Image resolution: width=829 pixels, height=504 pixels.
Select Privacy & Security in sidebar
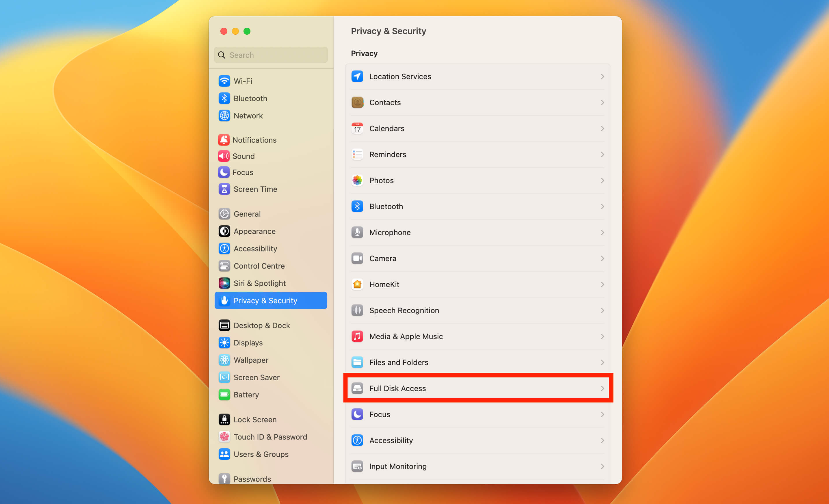(x=271, y=300)
